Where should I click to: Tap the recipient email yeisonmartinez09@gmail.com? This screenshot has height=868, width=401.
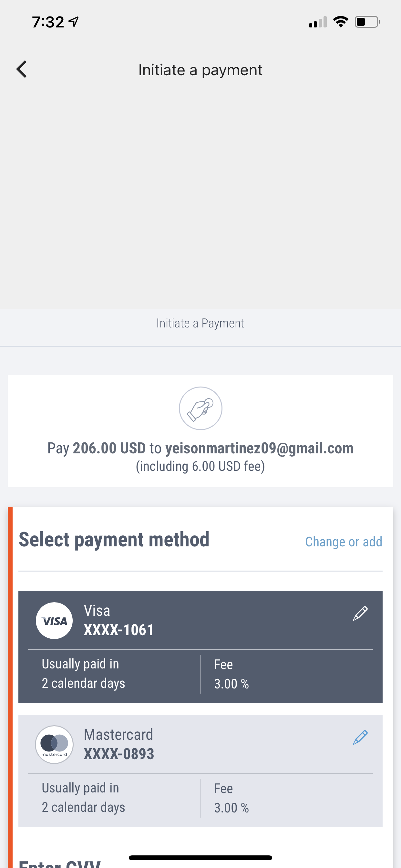259,448
